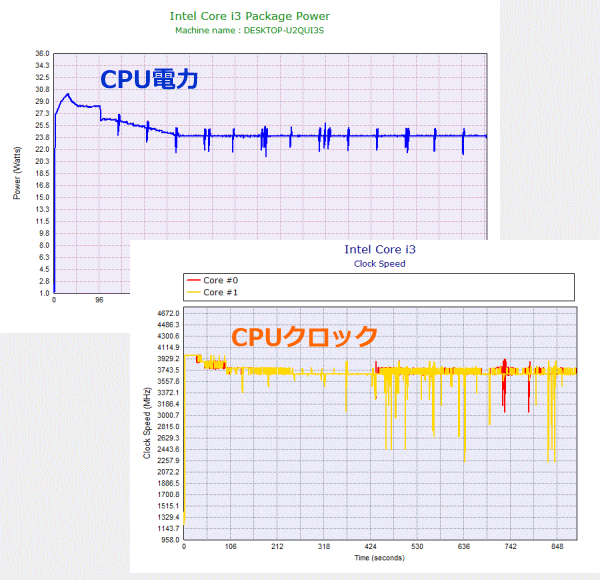Viewport: 600px width, 580px height.
Task: Click the 3743.5 value on the clock axis
Action: (x=168, y=370)
